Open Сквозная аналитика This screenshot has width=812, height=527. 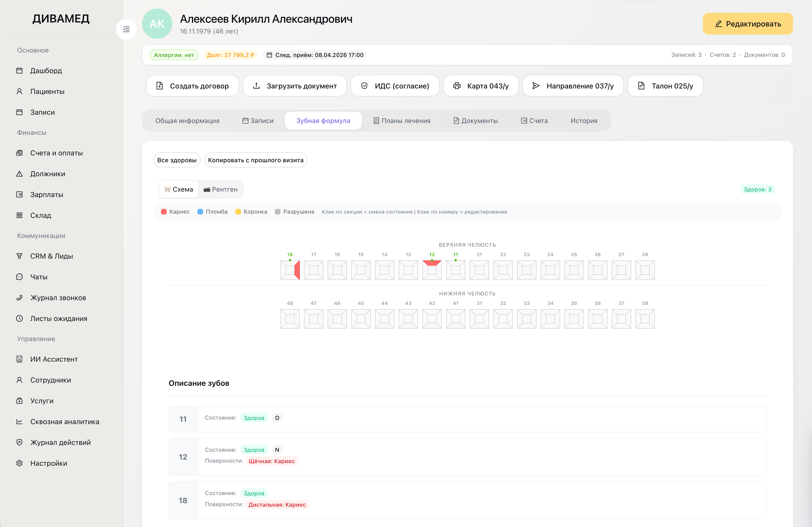click(x=64, y=422)
